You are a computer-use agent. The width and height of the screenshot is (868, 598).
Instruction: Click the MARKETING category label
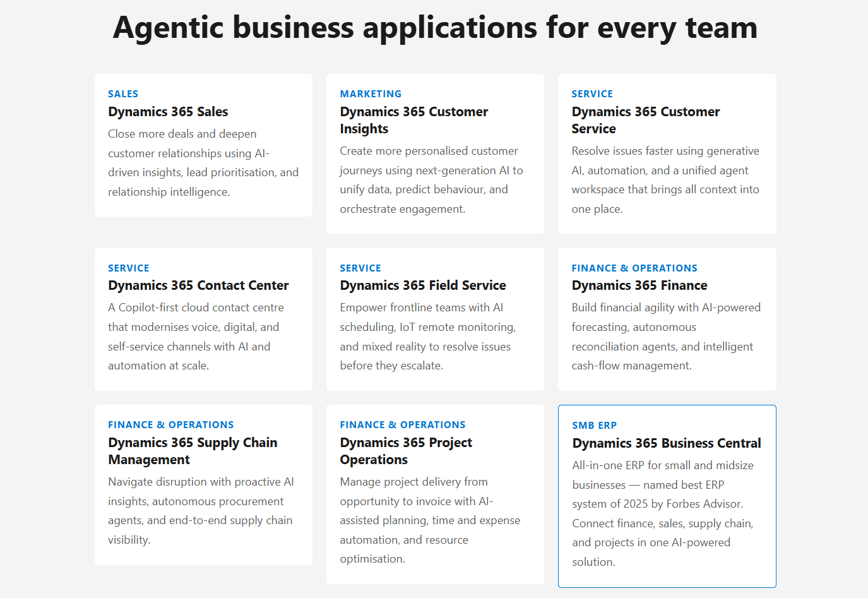tap(371, 94)
